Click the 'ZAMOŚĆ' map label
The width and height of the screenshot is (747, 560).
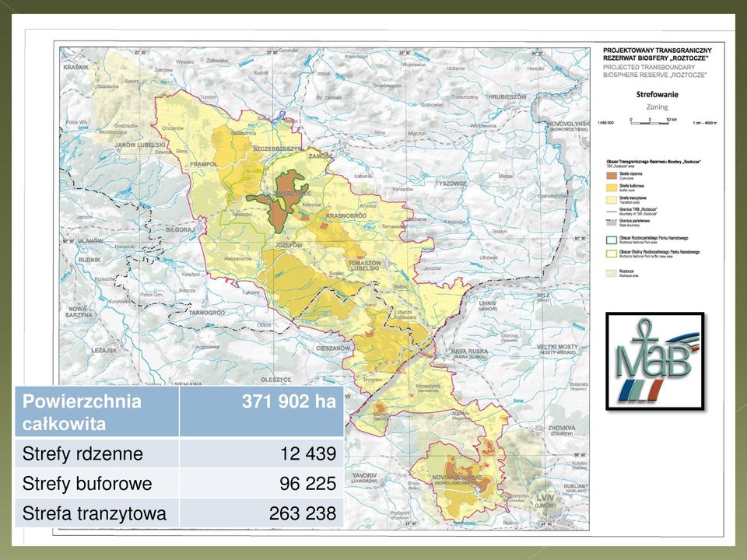point(321,156)
